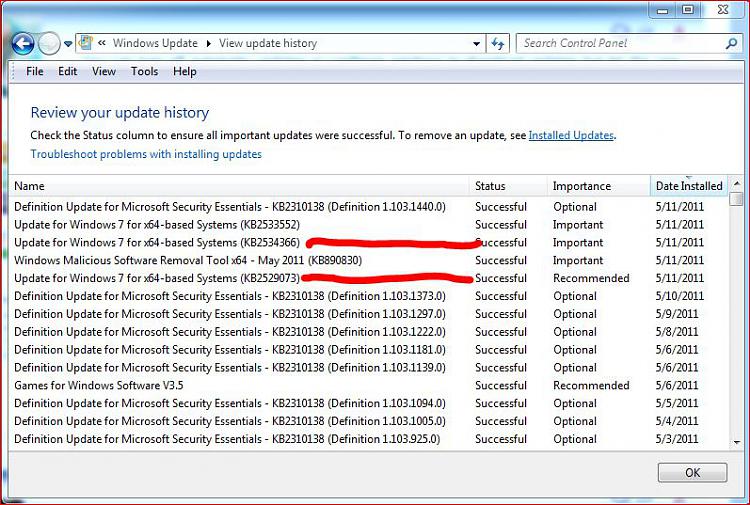Screen dimensions: 750x505
Task: Click Successful status in KB890830 row
Action: (x=500, y=260)
